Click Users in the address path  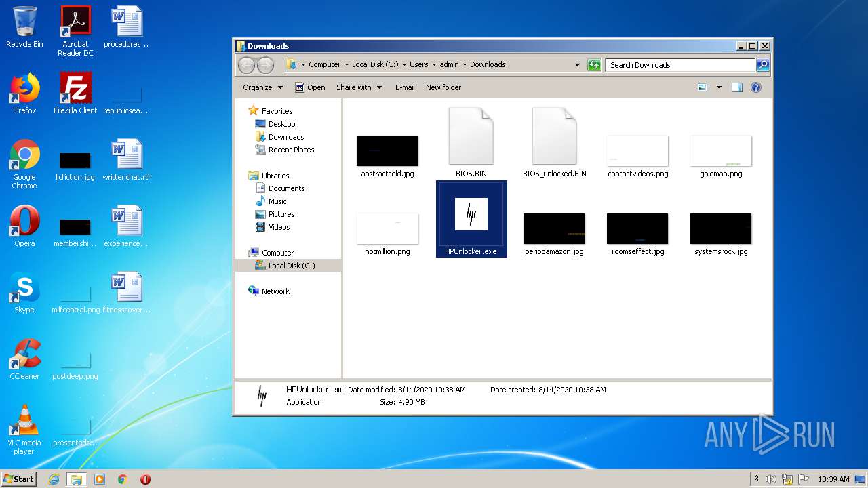pyautogui.click(x=418, y=65)
